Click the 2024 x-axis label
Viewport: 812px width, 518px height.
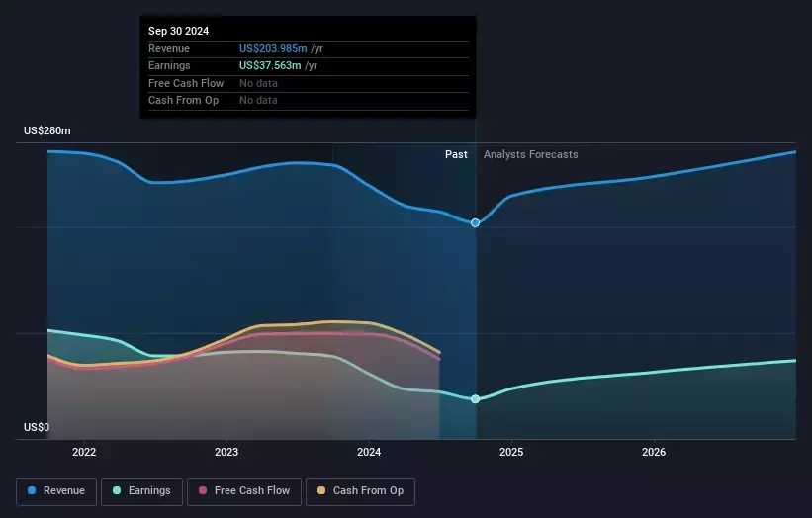click(x=369, y=452)
